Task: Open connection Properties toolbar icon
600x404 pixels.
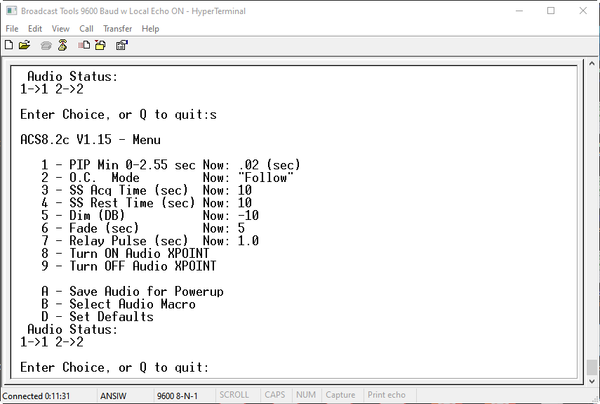Action: coord(122,46)
